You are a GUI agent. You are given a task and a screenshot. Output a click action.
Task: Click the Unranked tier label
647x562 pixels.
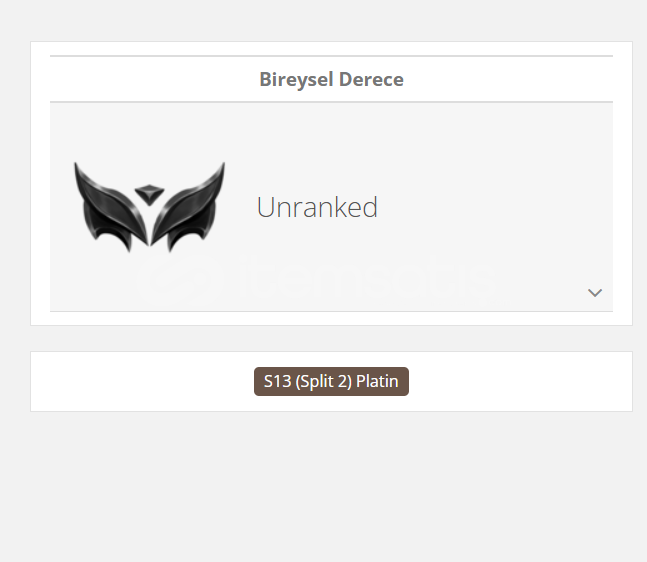tap(317, 207)
